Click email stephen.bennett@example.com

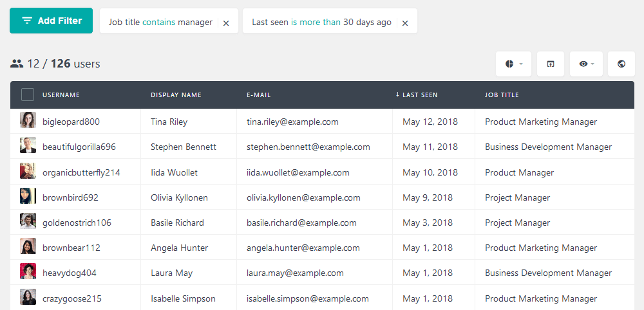(x=308, y=147)
